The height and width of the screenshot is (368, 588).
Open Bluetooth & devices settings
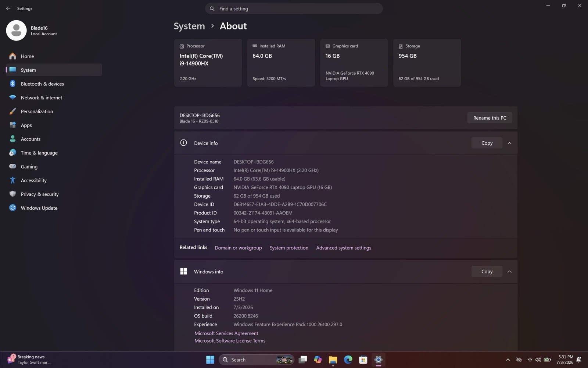coord(54,84)
